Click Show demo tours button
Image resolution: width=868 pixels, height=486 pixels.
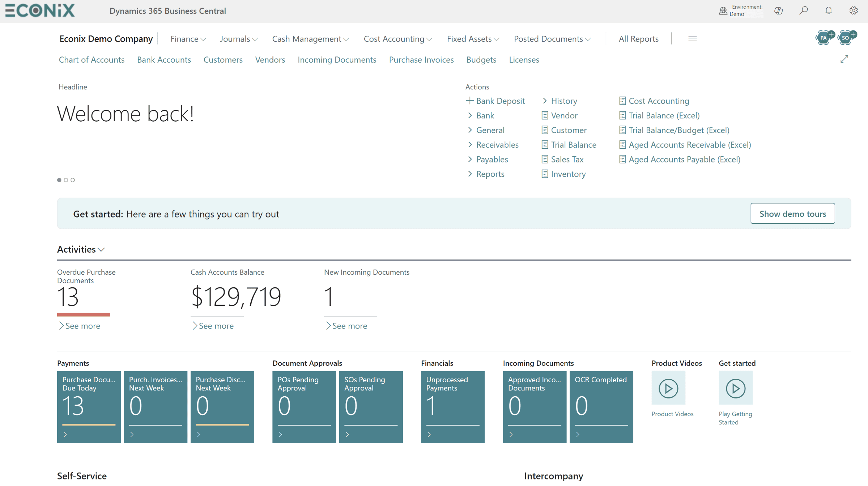pyautogui.click(x=793, y=214)
